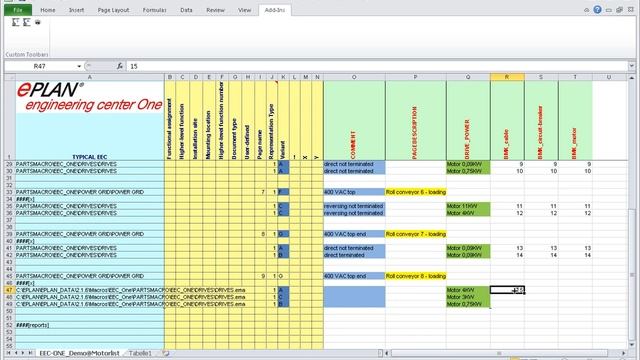Open the Page Layout ribbon tab

[x=113, y=10]
